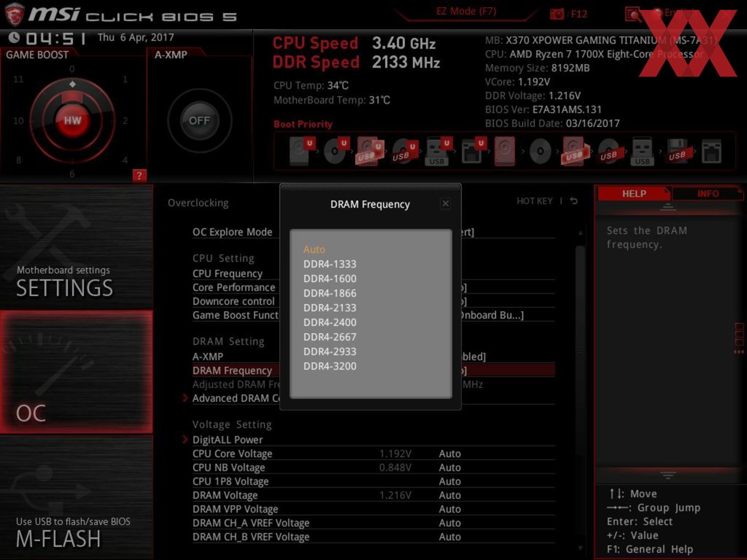
Task: Click Auto value for DRAM CH_A VREF Voltage
Action: click(450, 523)
